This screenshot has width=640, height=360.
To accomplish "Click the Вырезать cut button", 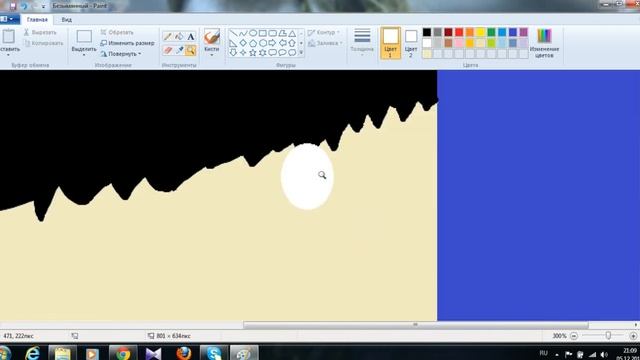I will 40,32.
